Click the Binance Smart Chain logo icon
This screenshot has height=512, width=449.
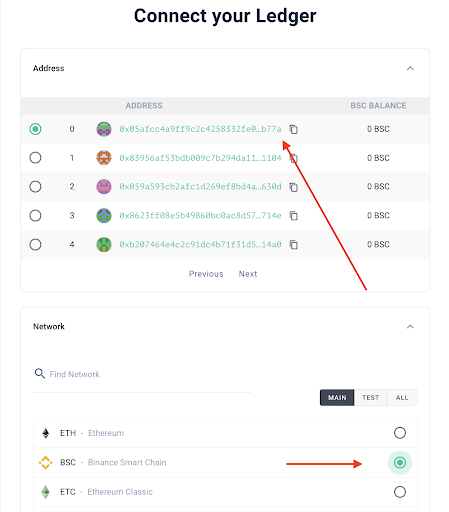pos(46,463)
